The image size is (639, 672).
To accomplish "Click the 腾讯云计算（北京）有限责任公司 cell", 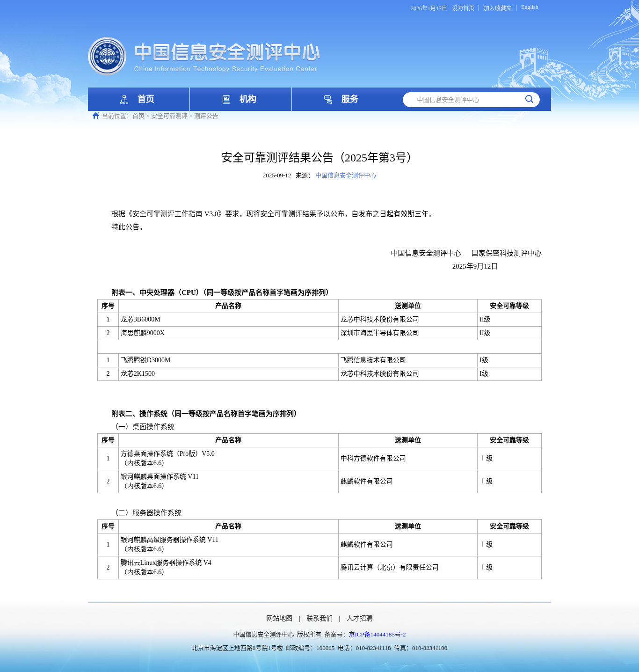I will click(408, 568).
